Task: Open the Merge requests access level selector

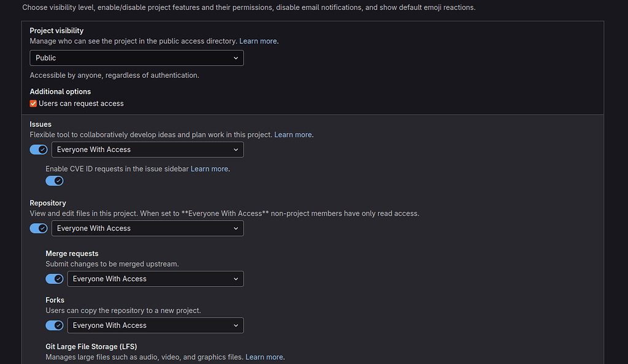Action: 155,279
